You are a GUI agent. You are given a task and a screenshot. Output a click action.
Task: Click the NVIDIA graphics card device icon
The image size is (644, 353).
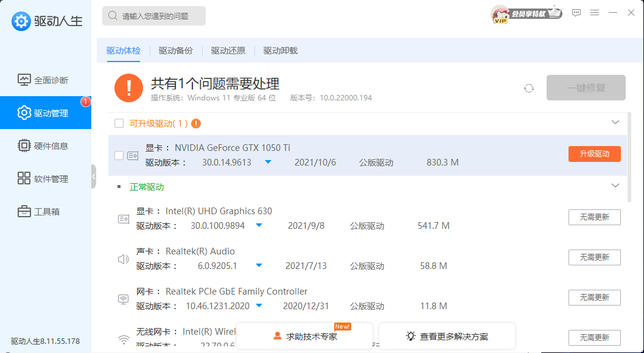click(x=133, y=156)
